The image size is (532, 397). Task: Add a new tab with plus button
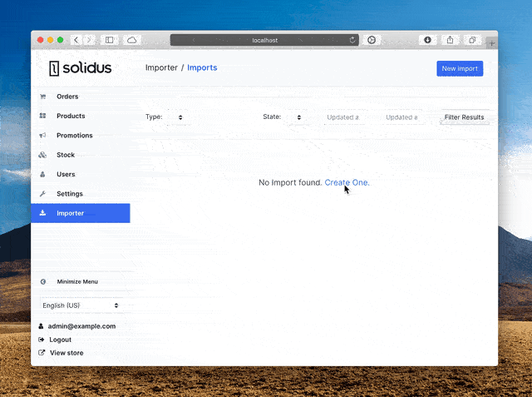tap(492, 43)
